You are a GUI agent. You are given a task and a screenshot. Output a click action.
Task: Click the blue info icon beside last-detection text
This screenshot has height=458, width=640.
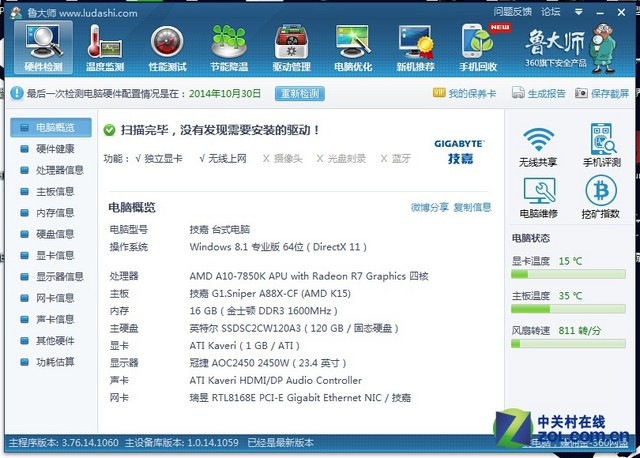click(x=17, y=93)
